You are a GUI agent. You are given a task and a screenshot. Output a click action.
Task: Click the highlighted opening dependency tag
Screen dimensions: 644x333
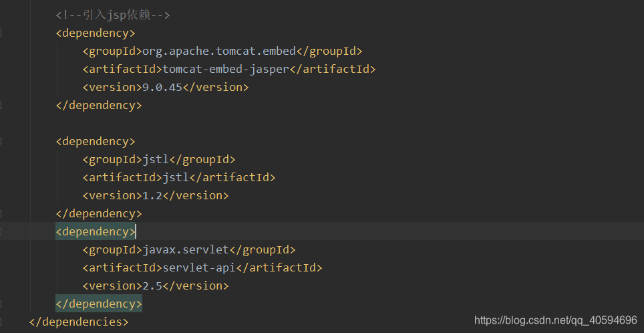pos(96,232)
